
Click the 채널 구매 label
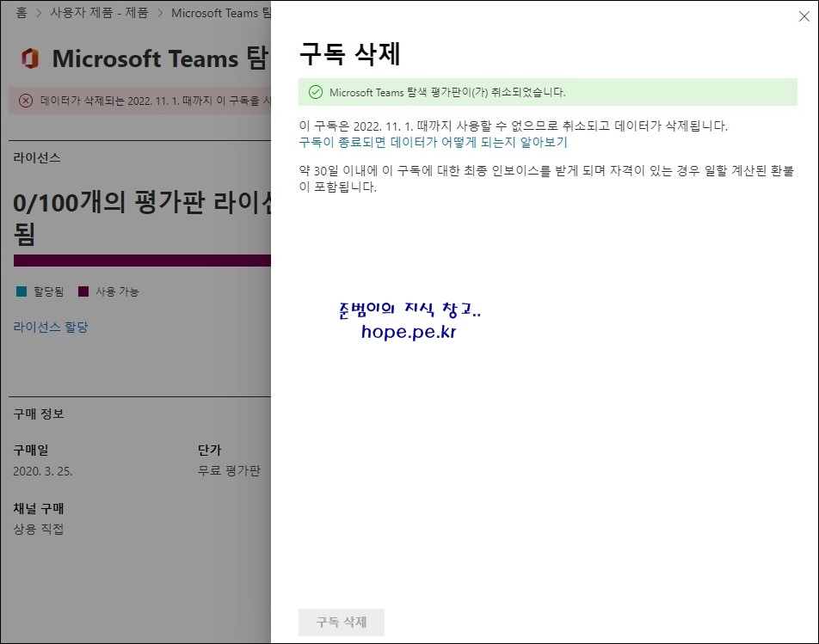point(38,508)
